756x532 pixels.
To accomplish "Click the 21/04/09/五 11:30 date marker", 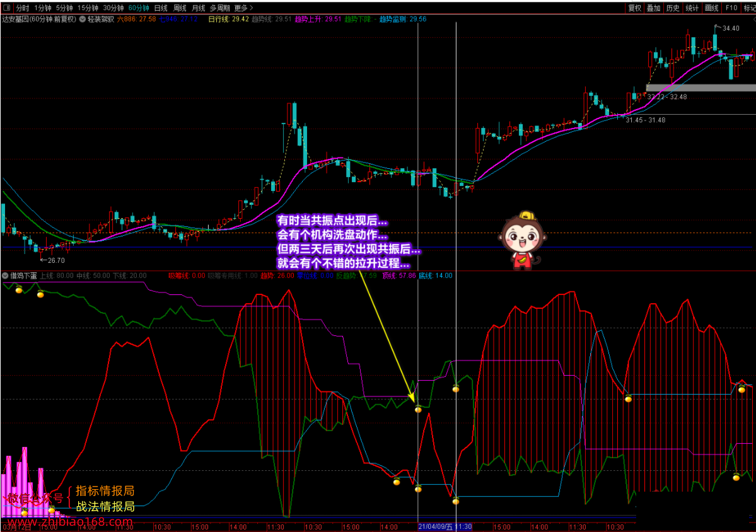I will [445, 527].
